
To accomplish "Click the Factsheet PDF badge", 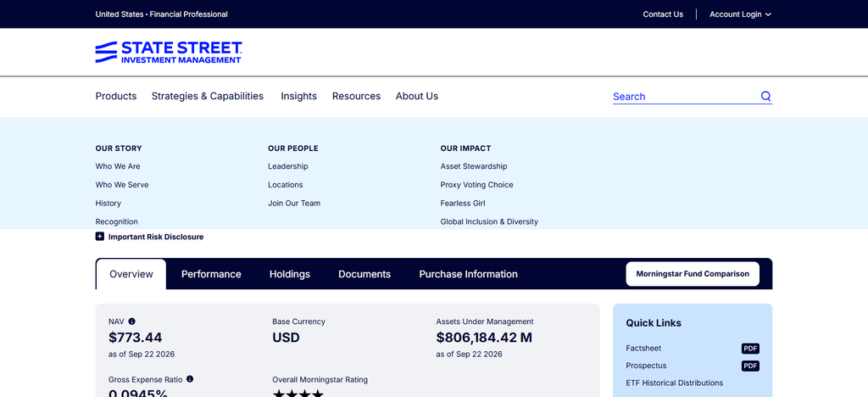I will (x=750, y=349).
